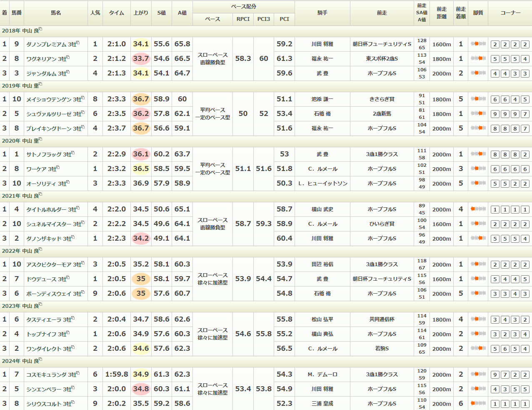This screenshot has width=532, height=410.
Task: Click the popup icon next to ドウデュース 3牡
Action: (x=68, y=278)
